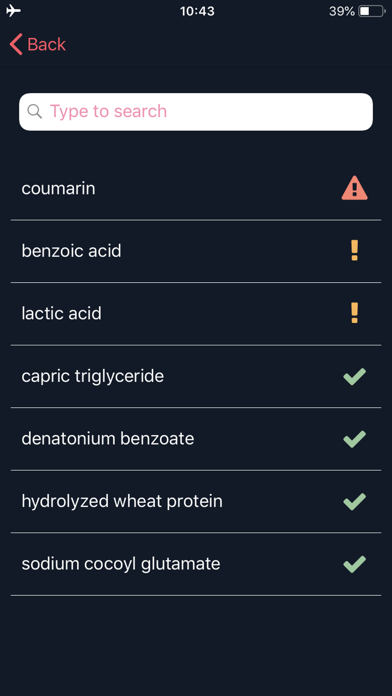The image size is (392, 696).
Task: Click the magnifying glass search icon
Action: point(35,111)
